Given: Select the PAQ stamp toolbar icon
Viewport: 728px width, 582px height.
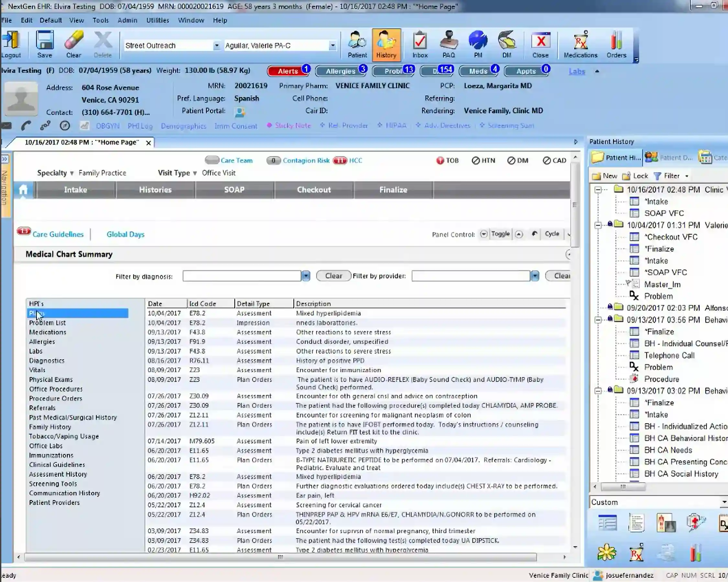Looking at the screenshot, I should (x=449, y=44).
